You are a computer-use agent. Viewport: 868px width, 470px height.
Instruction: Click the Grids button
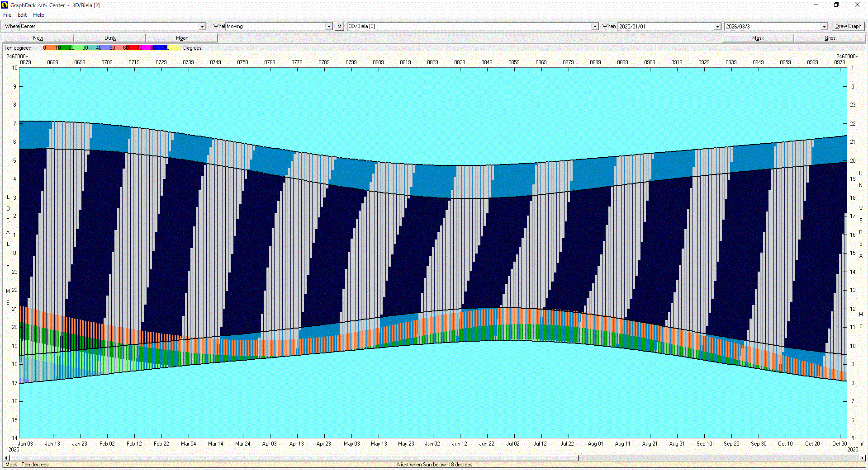830,38
